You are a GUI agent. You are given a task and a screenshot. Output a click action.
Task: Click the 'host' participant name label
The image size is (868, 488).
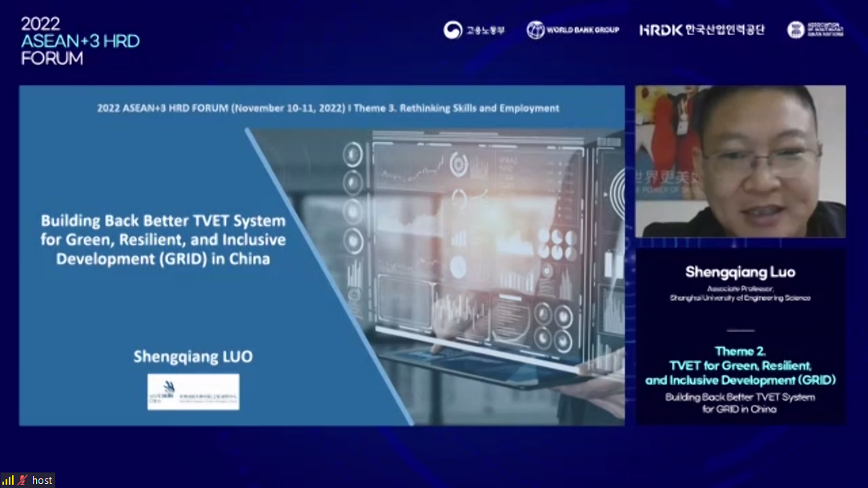[x=42, y=480]
